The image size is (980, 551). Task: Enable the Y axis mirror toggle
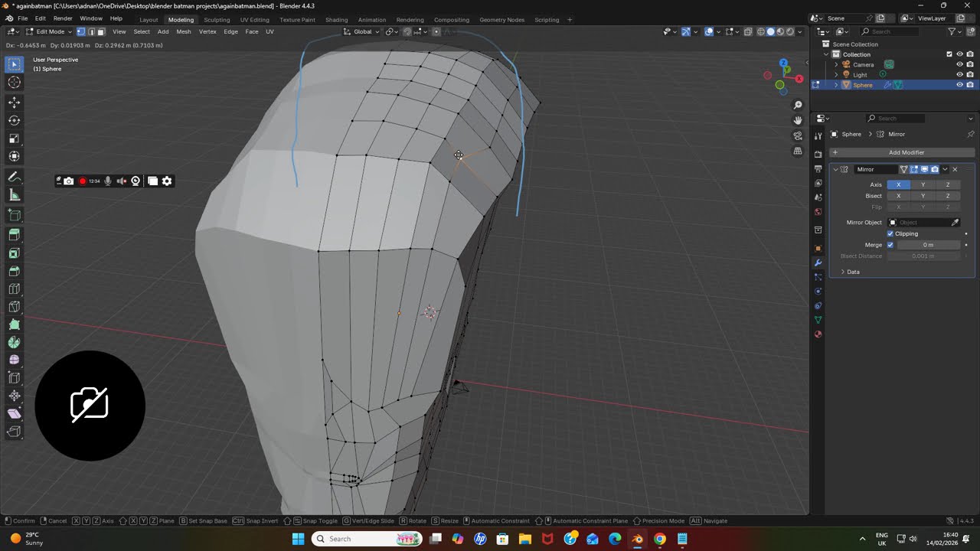[923, 184]
